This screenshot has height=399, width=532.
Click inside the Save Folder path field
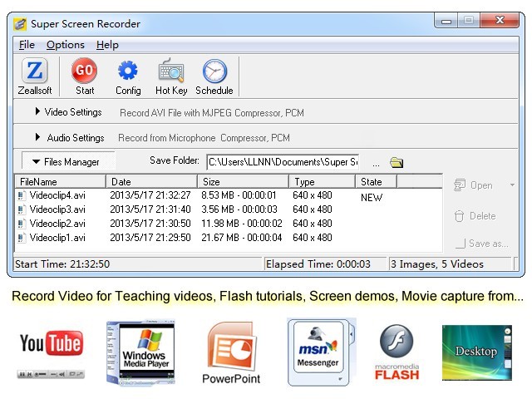click(x=283, y=162)
